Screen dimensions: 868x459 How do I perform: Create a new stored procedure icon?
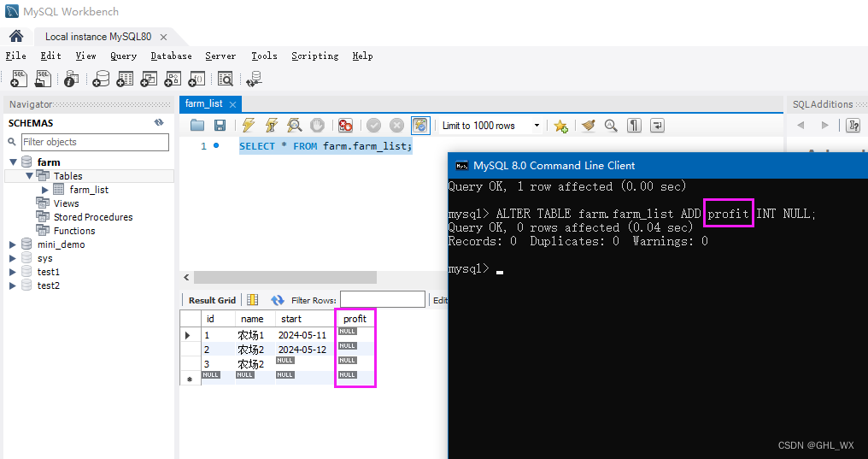[173, 79]
